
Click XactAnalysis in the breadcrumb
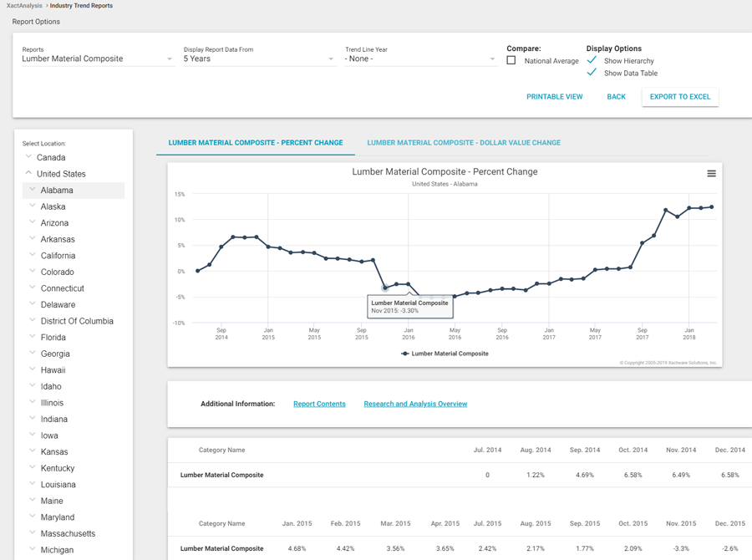click(x=23, y=6)
